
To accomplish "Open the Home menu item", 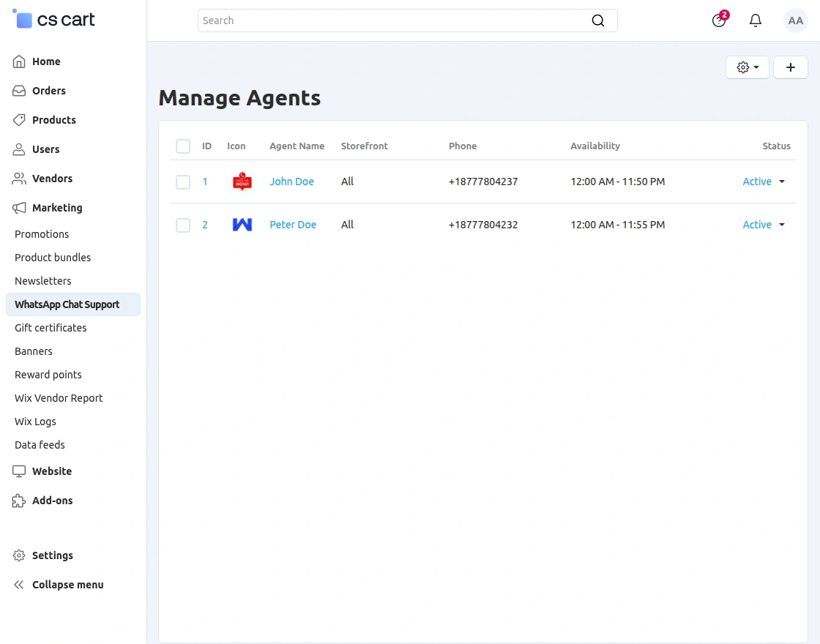I will click(46, 61).
